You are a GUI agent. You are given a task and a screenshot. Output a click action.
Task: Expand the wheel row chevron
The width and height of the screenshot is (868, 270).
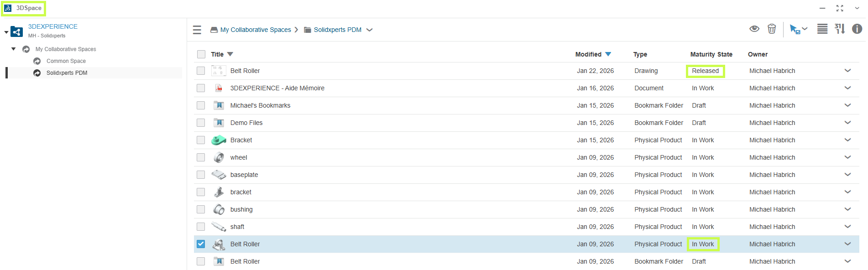pos(847,157)
